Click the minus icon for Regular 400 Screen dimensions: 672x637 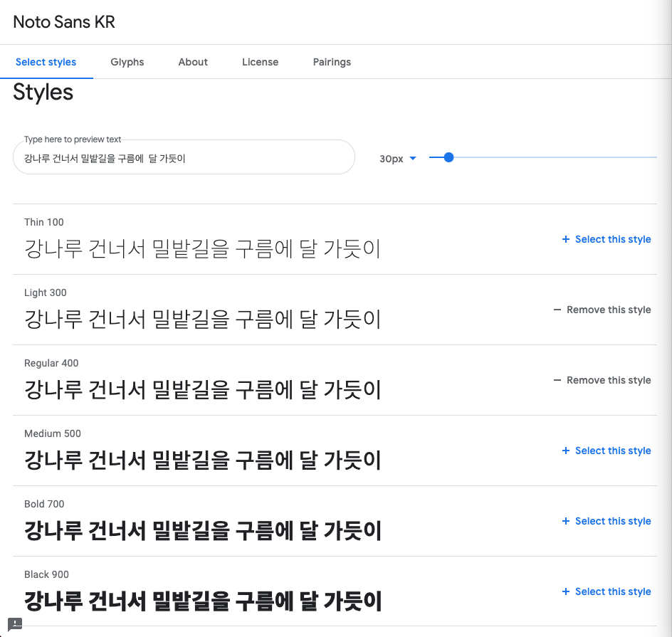coord(557,380)
